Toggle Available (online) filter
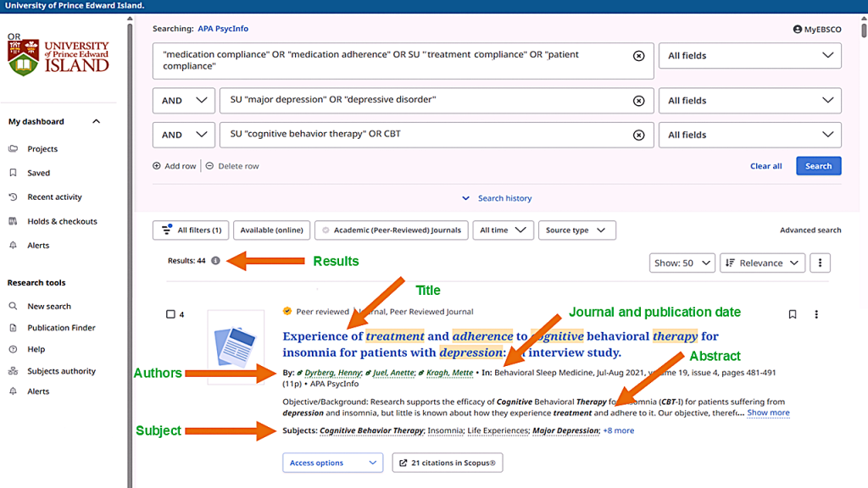Viewport: 868px width, 488px height. point(271,230)
